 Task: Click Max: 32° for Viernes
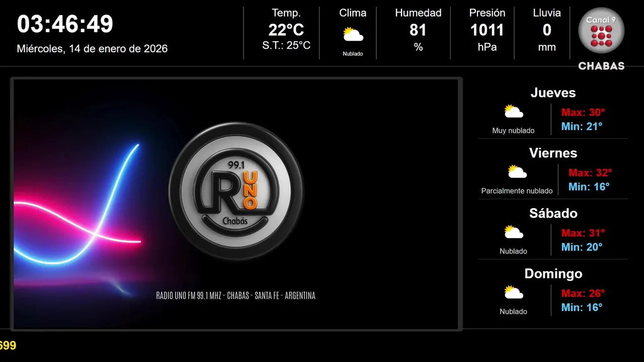590,172
